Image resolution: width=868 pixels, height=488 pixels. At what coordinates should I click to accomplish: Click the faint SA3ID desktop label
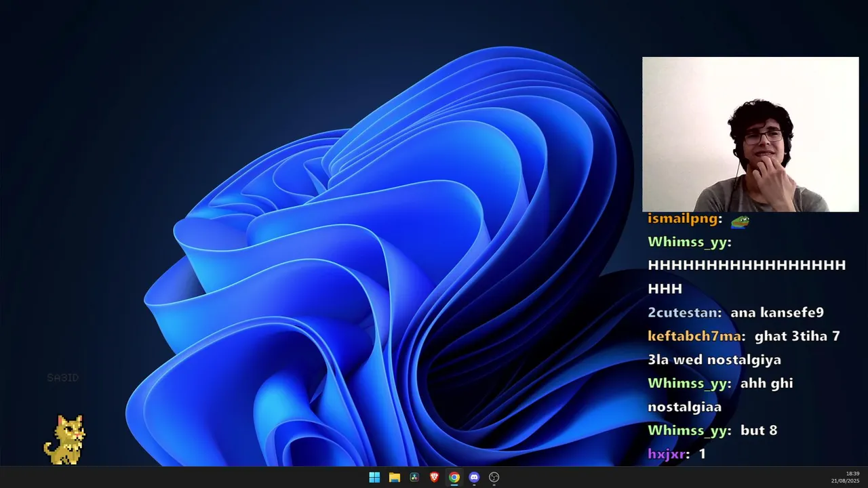(x=62, y=378)
